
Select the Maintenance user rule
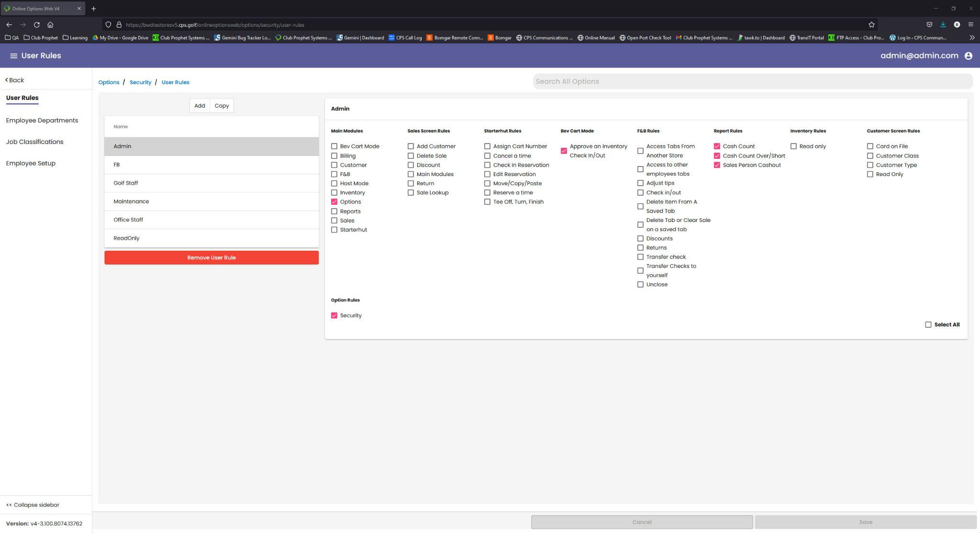[212, 201]
